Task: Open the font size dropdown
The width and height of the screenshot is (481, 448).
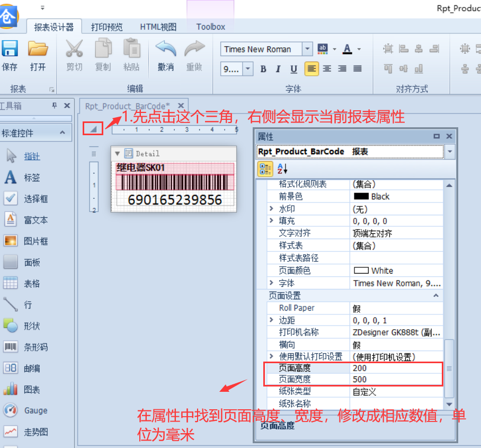Action: (x=247, y=69)
